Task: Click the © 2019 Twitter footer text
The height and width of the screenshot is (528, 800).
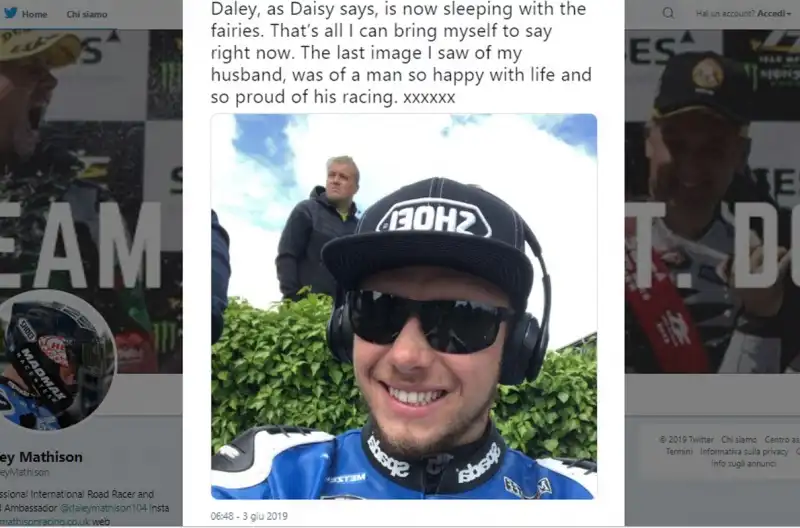Action: (x=686, y=439)
